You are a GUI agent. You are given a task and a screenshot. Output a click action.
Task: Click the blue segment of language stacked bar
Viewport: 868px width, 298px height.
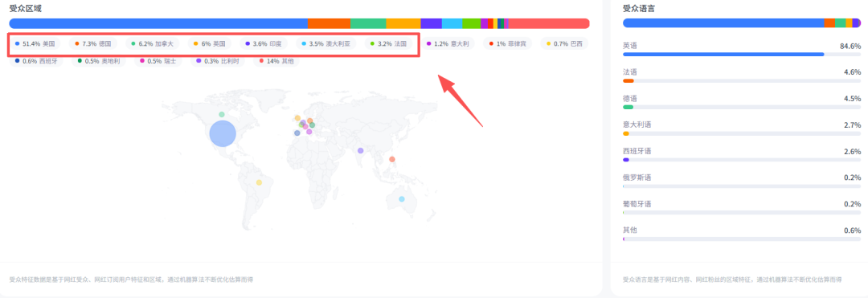(x=723, y=22)
